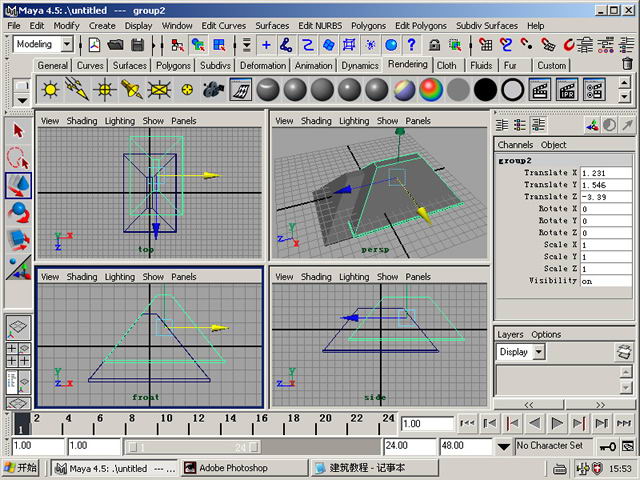
Task: Expand the input operations list arrow
Action: (247, 45)
